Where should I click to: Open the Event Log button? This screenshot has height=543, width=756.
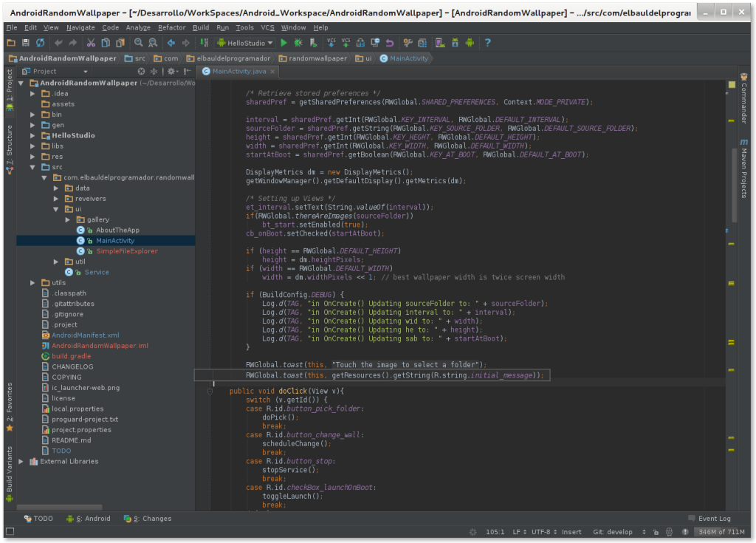(709, 519)
